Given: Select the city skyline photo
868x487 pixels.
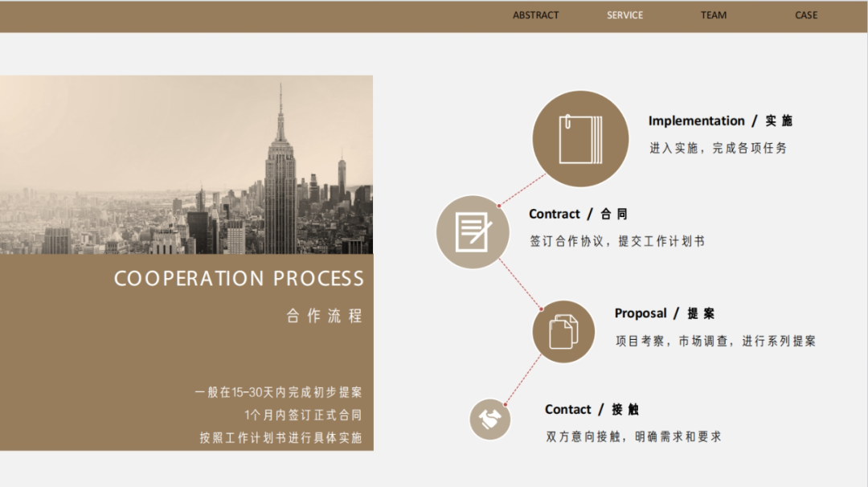Looking at the screenshot, I should coord(186,165).
